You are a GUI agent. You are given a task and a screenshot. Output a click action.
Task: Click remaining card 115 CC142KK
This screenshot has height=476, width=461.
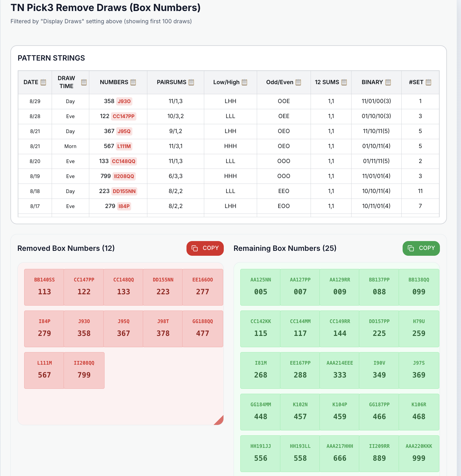260,329
